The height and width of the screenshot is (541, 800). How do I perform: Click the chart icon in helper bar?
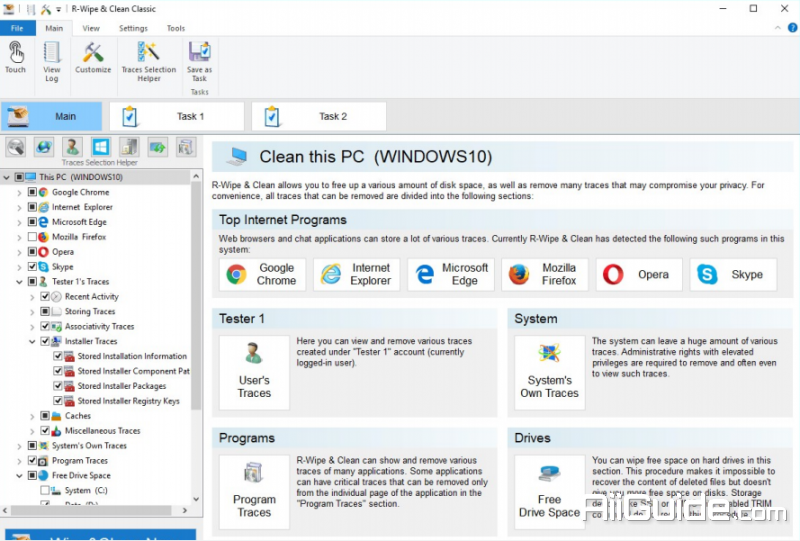click(129, 147)
